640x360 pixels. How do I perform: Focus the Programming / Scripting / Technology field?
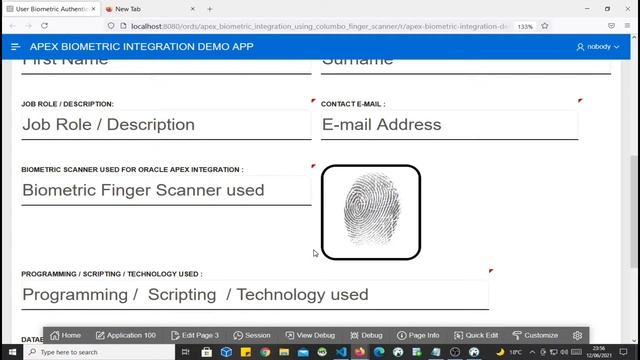[x=255, y=295]
